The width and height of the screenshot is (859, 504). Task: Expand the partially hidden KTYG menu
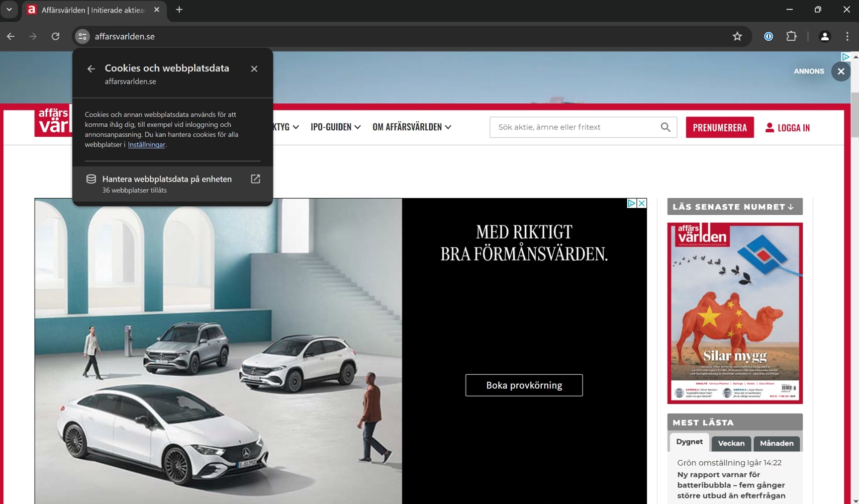click(286, 127)
